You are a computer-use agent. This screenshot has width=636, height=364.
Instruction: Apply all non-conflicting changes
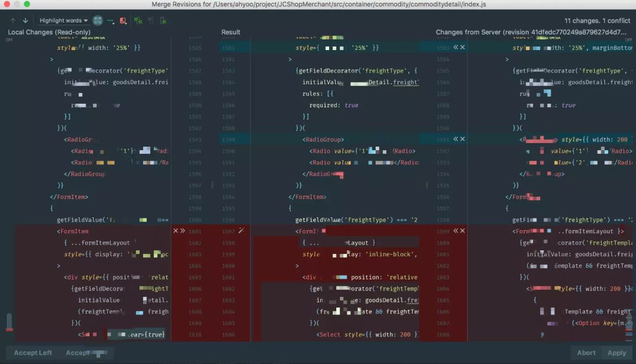(138, 21)
